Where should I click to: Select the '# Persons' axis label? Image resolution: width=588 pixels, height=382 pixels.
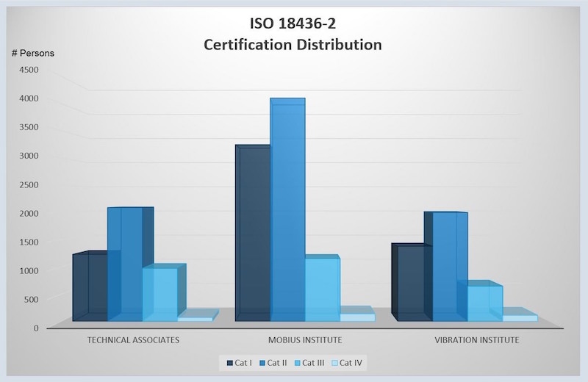[32, 53]
